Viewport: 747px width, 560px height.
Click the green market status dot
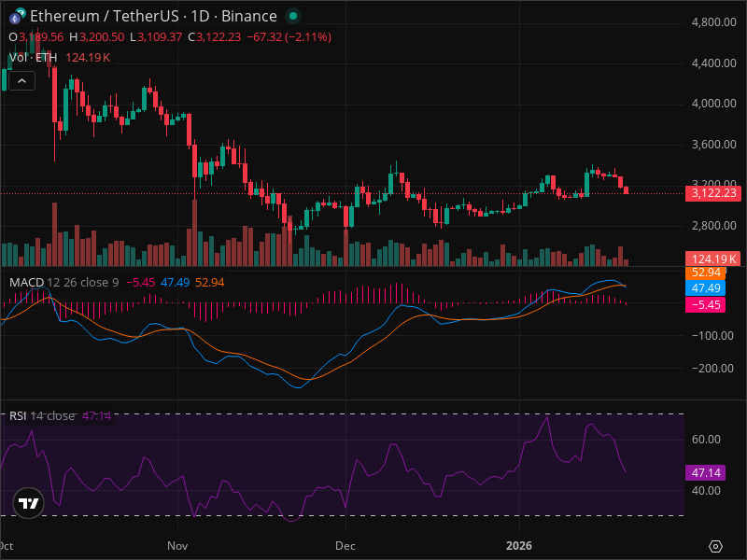(293, 16)
